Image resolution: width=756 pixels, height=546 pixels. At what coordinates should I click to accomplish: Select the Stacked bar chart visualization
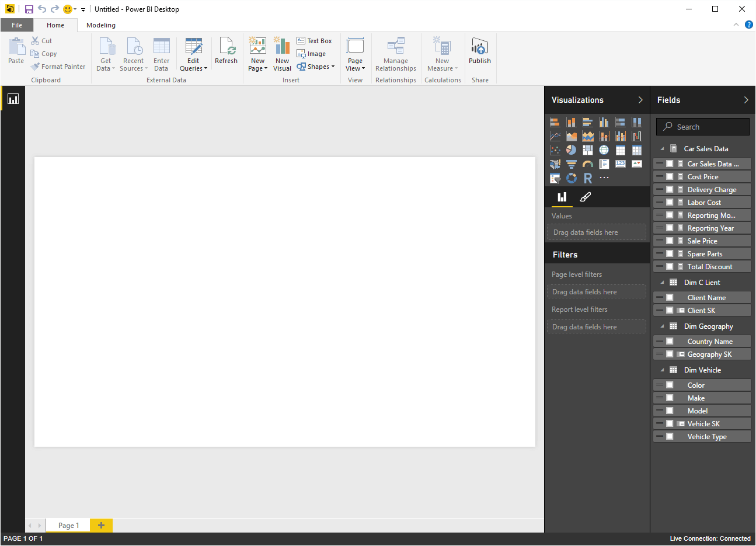(555, 122)
